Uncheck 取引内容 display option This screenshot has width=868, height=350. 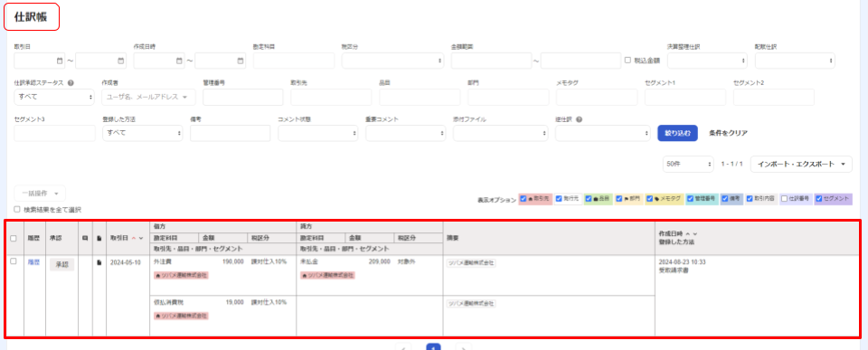click(750, 198)
